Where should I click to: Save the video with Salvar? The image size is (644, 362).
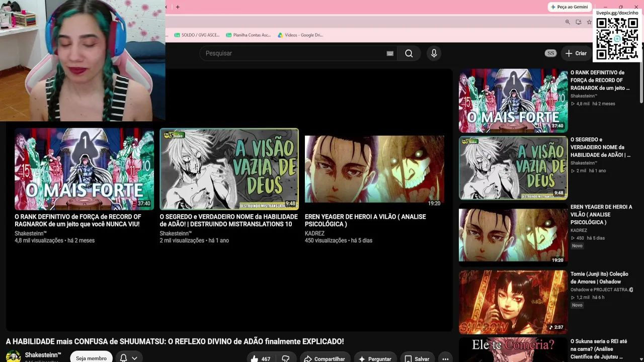pyautogui.click(x=417, y=358)
